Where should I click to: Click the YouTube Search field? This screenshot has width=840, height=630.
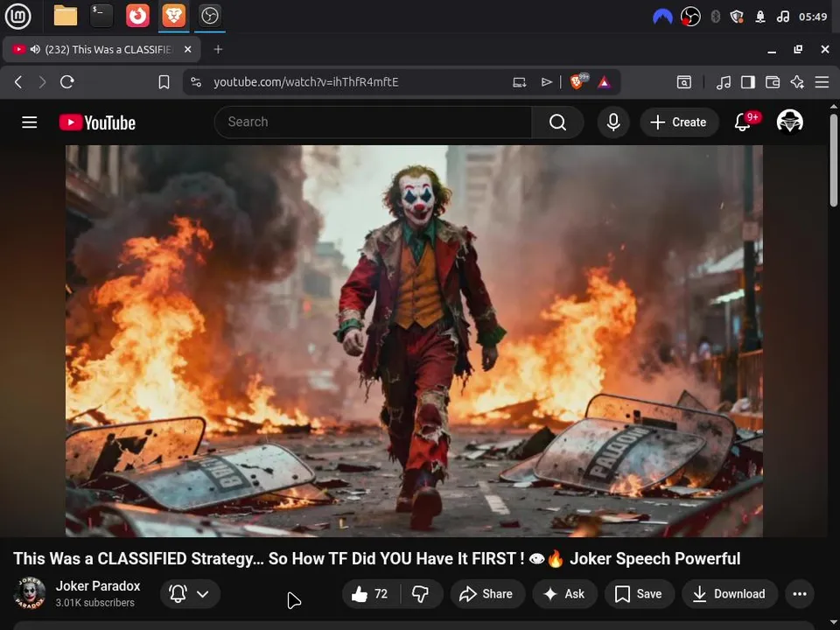[x=373, y=122]
